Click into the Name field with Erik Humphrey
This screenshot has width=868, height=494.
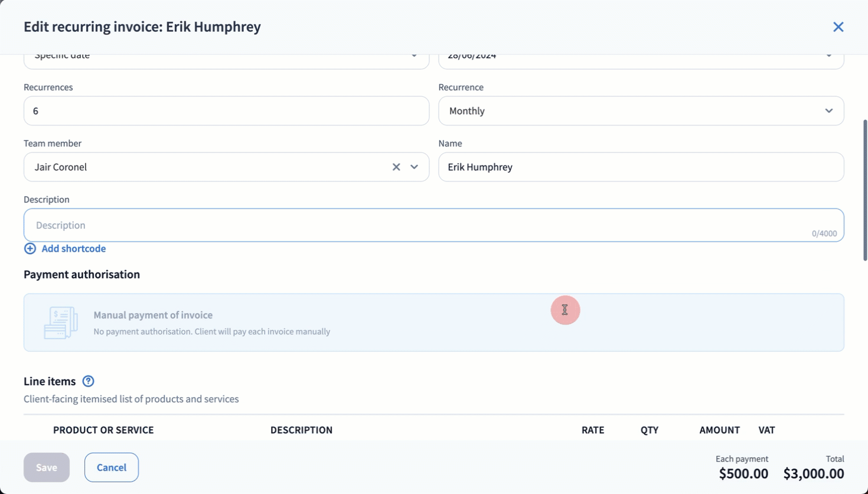click(641, 167)
